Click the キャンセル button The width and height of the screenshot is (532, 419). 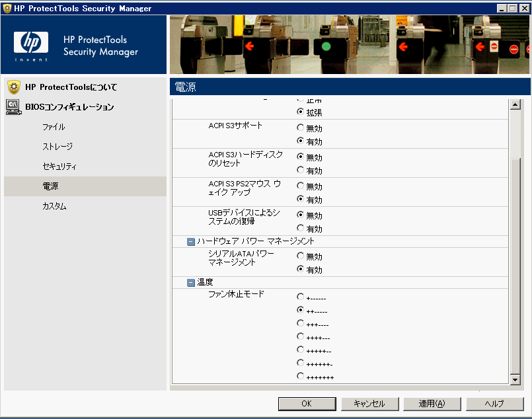(x=370, y=404)
